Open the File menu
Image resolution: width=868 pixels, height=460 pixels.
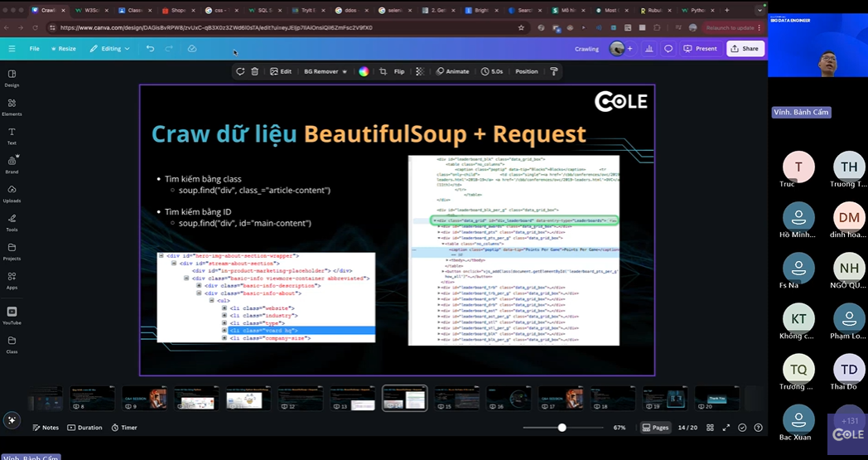point(34,49)
